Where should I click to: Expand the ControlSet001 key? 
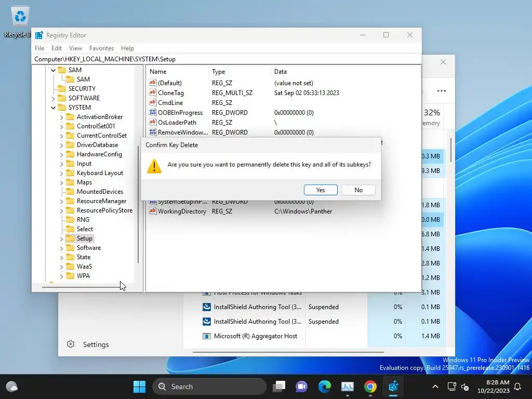click(61, 127)
